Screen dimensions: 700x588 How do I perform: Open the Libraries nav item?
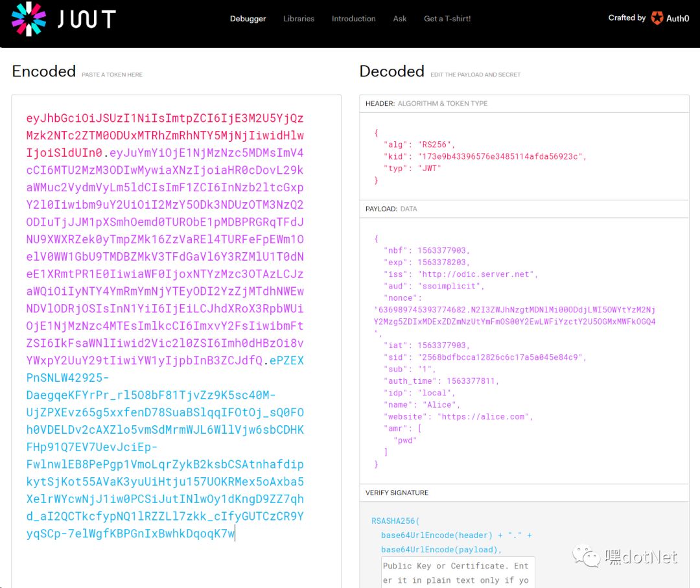299,19
